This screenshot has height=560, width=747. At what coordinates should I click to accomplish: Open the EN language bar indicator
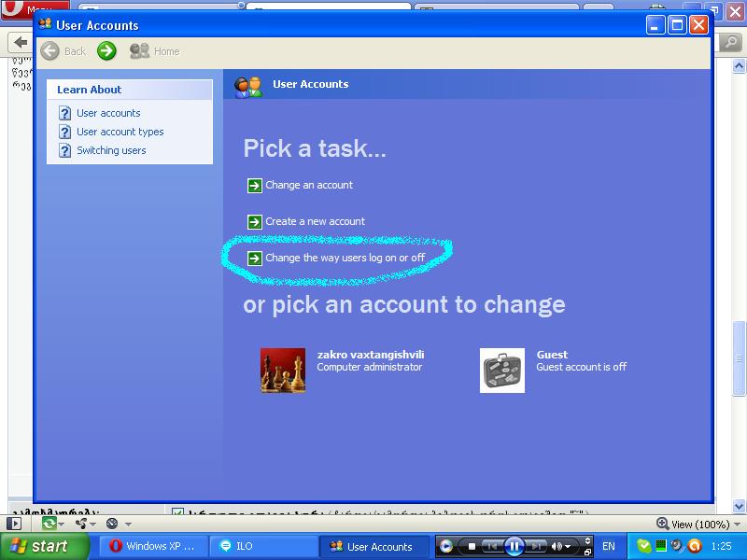[609, 546]
